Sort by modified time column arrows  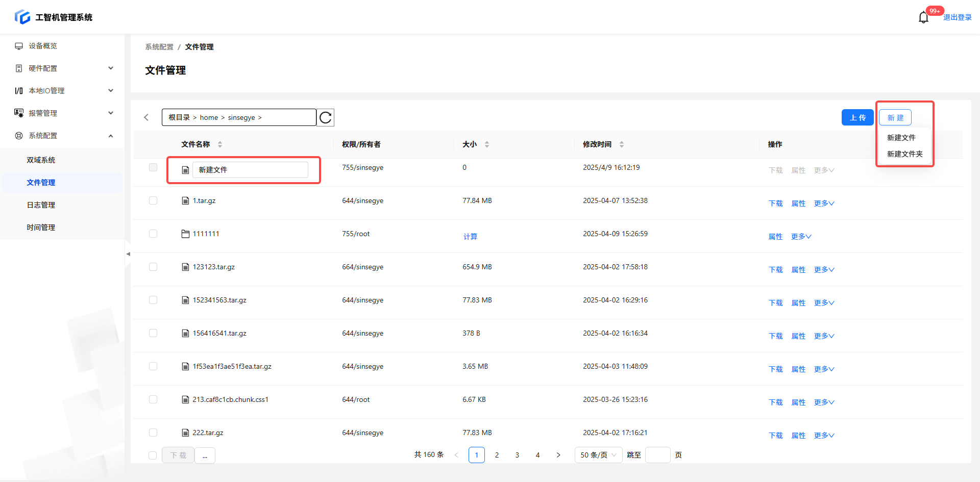tap(622, 144)
